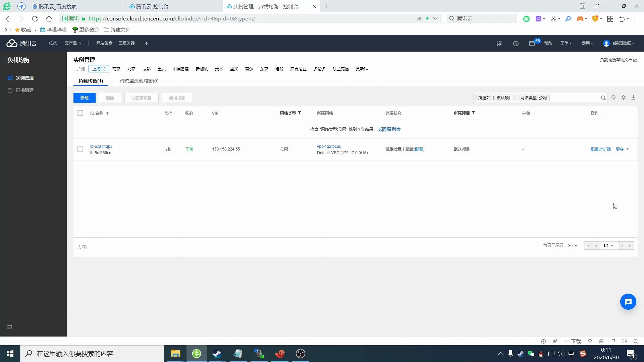The height and width of the screenshot is (362, 644).
Task: Select the 负载均衡(1) tab
Action: [x=91, y=81]
